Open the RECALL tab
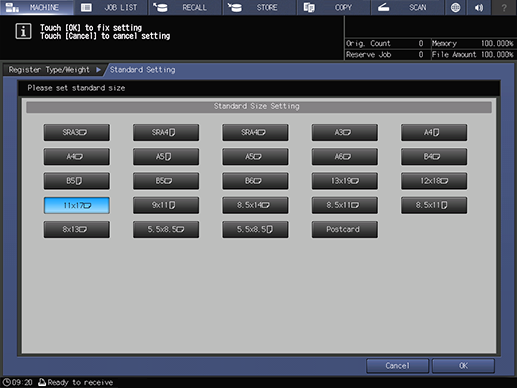Screen dimensions: 517x388 (x=185, y=7)
